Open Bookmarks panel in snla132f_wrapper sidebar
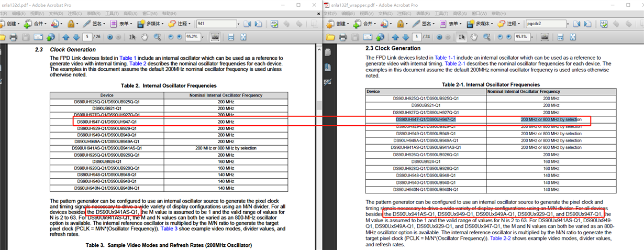 tap(328, 67)
